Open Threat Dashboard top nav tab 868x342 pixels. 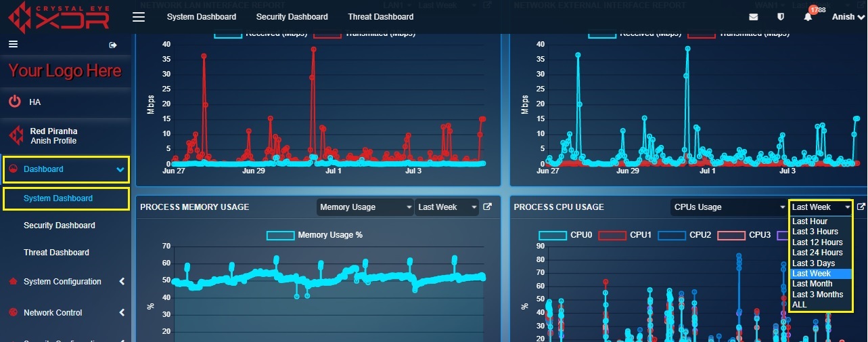coord(381,17)
